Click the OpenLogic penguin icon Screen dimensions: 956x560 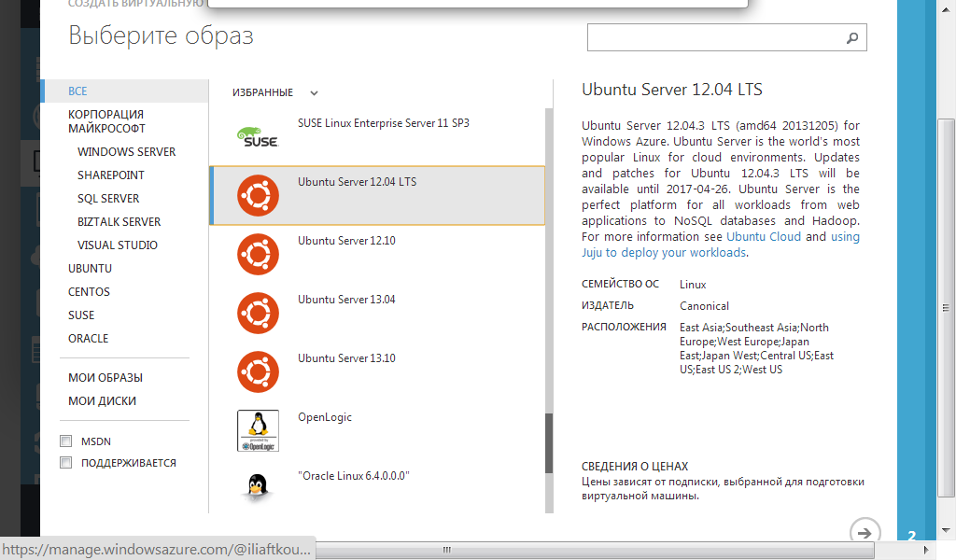[x=258, y=431]
